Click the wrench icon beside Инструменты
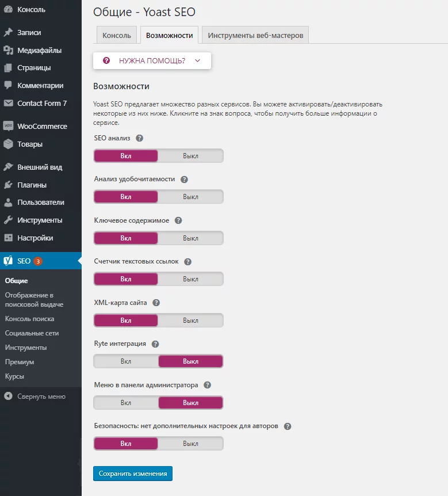The image size is (448, 496). click(8, 220)
